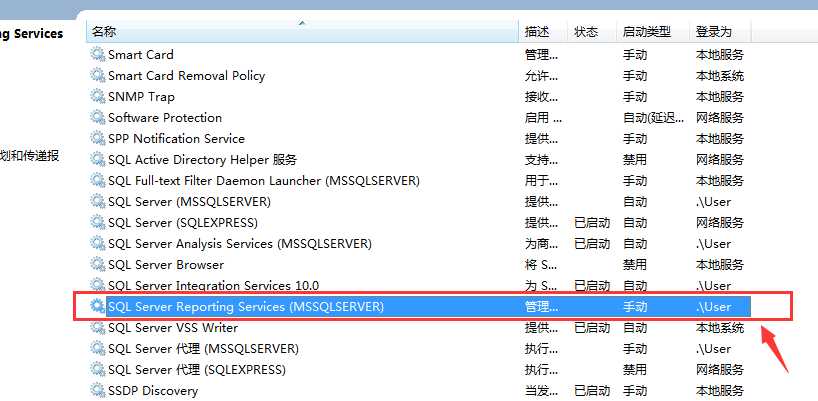Click the gear icon for SQL Server 代理 (MSSQLSERVER)
Viewport: 818px width, 401px height.
point(98,348)
